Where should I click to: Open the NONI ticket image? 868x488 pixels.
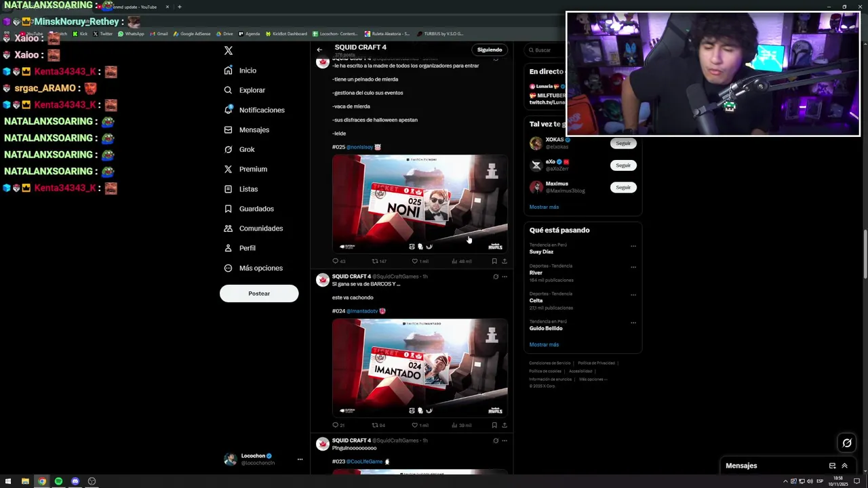(420, 203)
